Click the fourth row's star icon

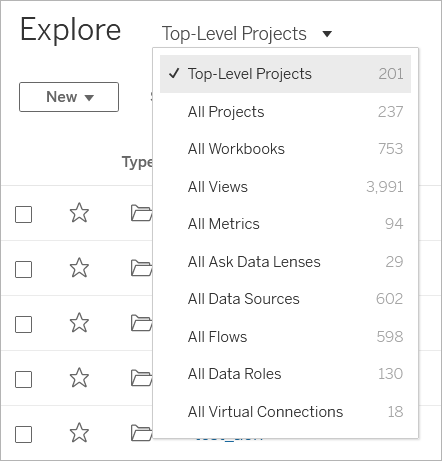(x=79, y=378)
